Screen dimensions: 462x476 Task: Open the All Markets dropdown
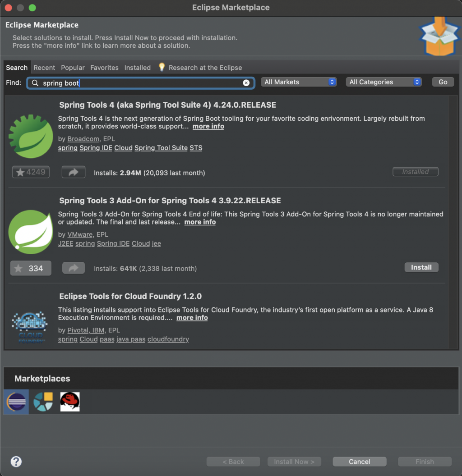[299, 82]
